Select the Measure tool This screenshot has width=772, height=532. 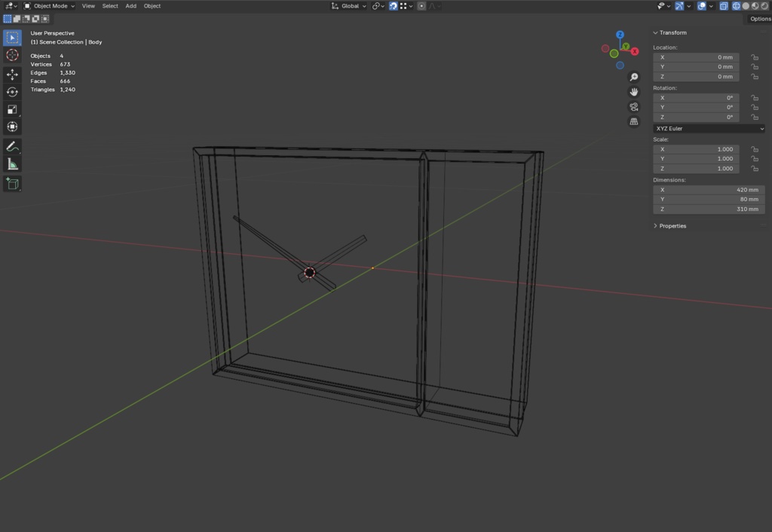12,164
